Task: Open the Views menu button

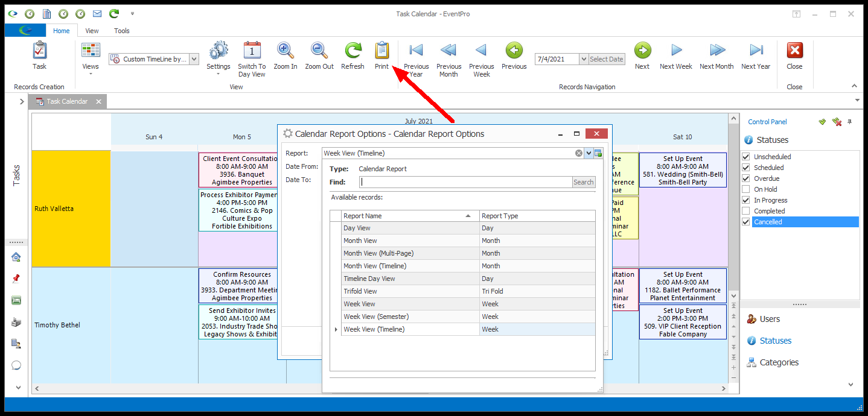Action: (x=91, y=58)
